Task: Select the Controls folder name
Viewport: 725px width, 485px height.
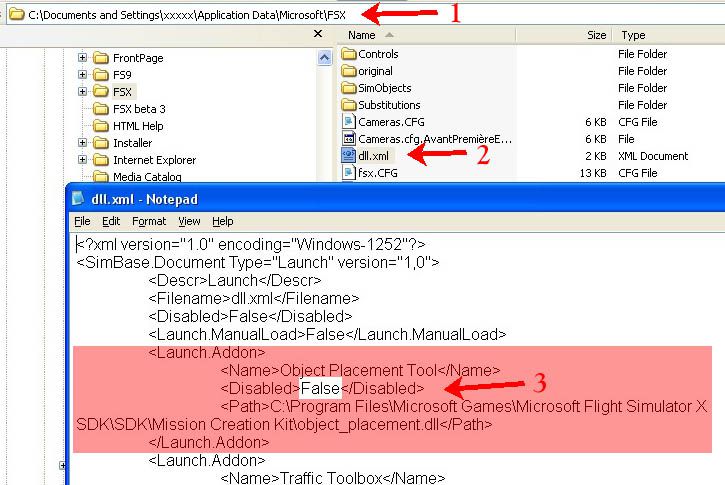Action: [378, 54]
